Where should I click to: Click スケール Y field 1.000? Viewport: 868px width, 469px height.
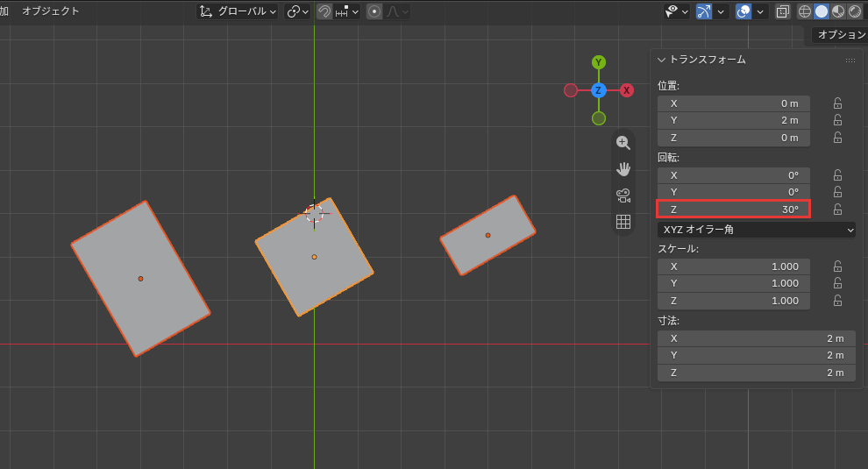(734, 283)
